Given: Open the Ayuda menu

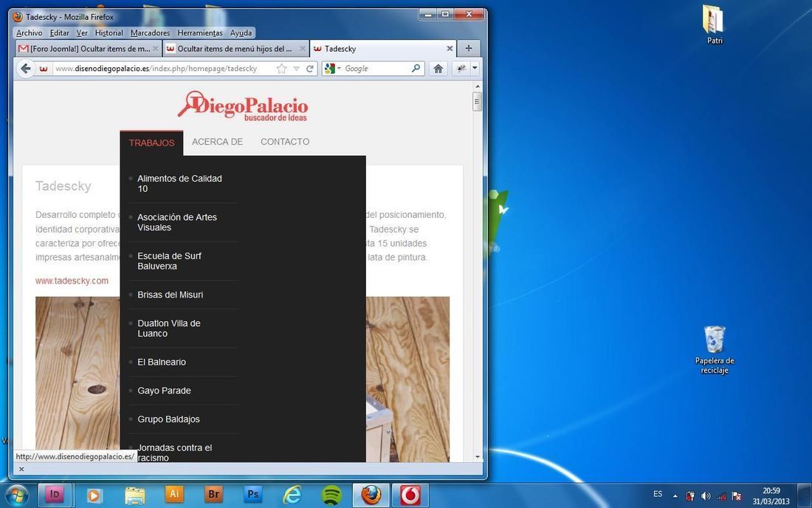Looking at the screenshot, I should click(241, 32).
